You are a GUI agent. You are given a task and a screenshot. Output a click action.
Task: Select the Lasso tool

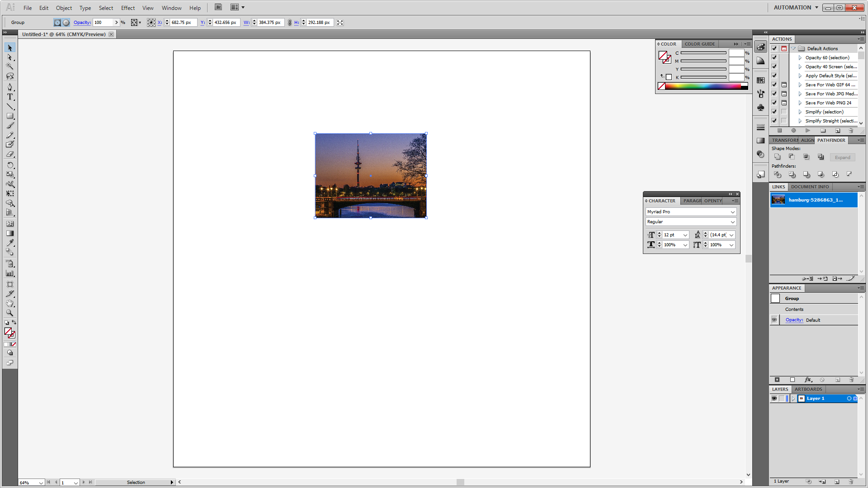10,76
